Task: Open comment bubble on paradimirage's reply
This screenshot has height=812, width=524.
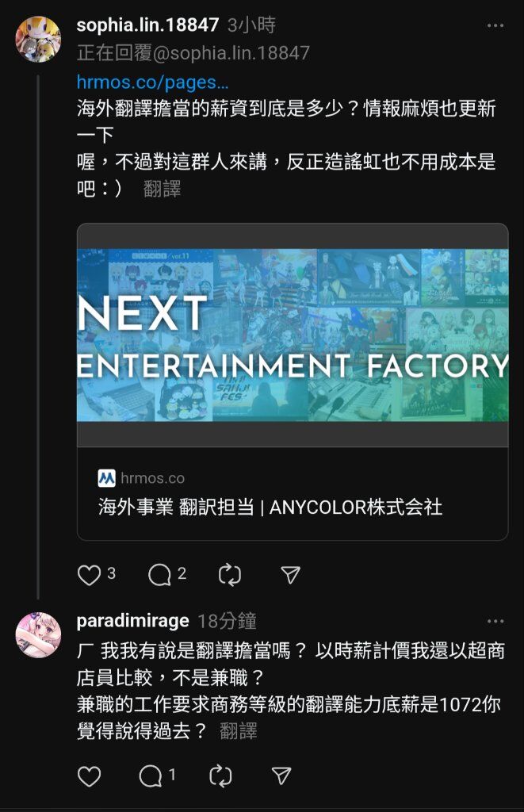Action: [151, 776]
